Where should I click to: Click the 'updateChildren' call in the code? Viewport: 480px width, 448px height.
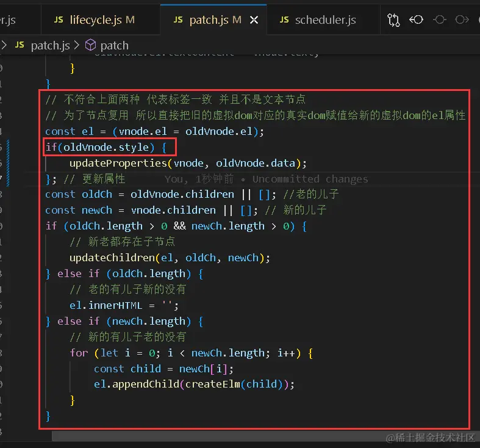coord(112,258)
